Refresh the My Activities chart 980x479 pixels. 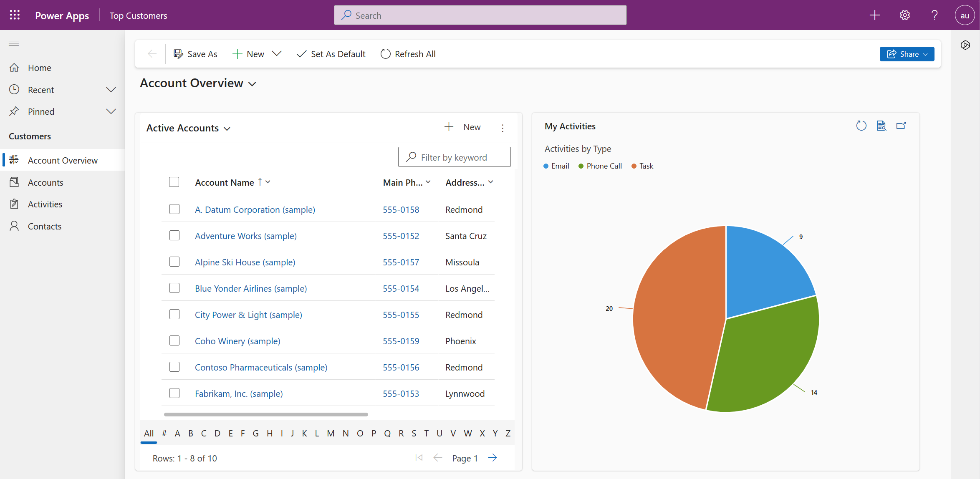[x=861, y=125]
